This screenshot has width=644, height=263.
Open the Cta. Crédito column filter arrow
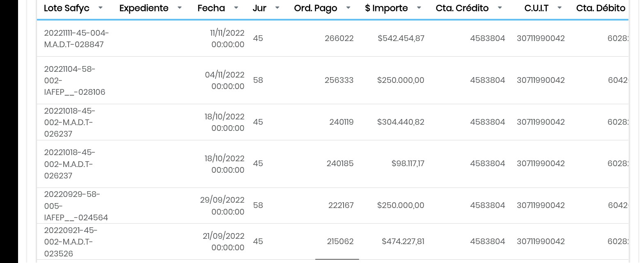[500, 8]
